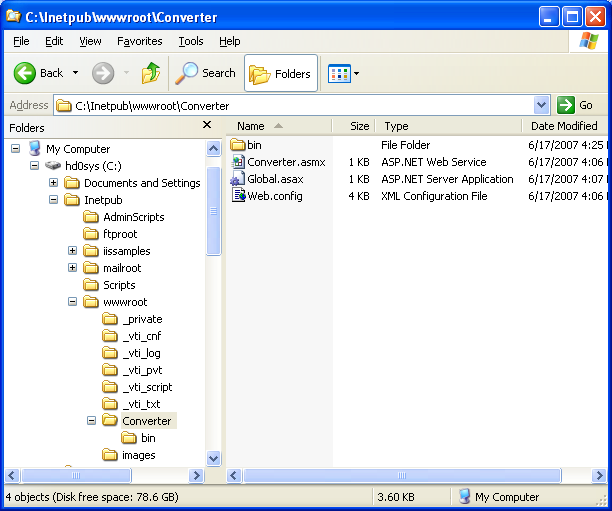Open the Views dropdown icon
The image size is (612, 511).
tap(343, 73)
